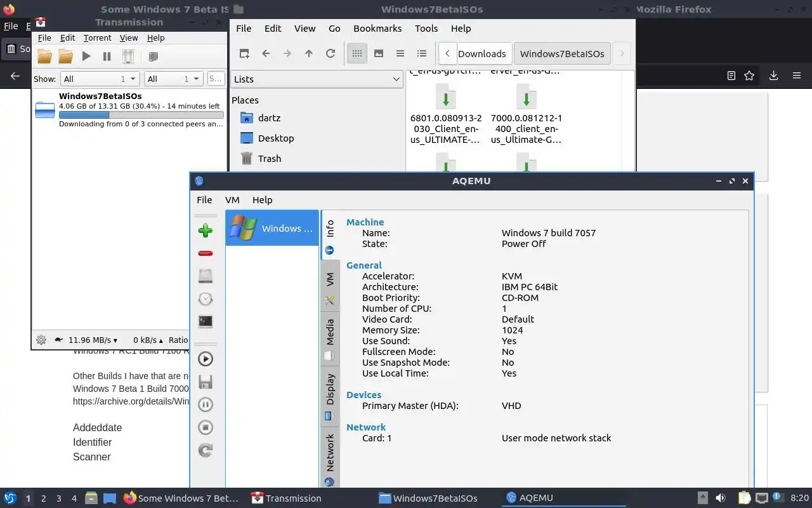Screen dimensions: 812x508
Task: Open Firefox downloads panel
Action: tap(773, 76)
